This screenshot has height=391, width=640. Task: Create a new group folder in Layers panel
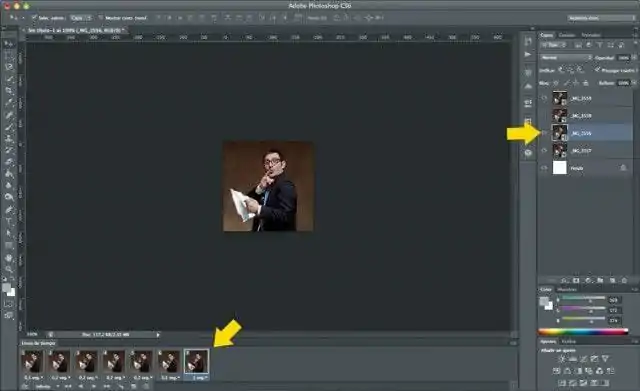click(600, 280)
